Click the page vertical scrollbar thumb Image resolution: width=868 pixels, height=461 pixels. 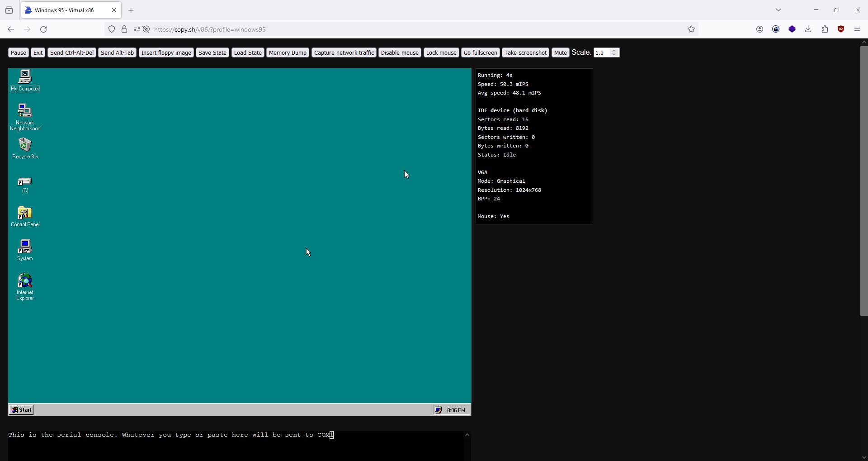point(863,181)
